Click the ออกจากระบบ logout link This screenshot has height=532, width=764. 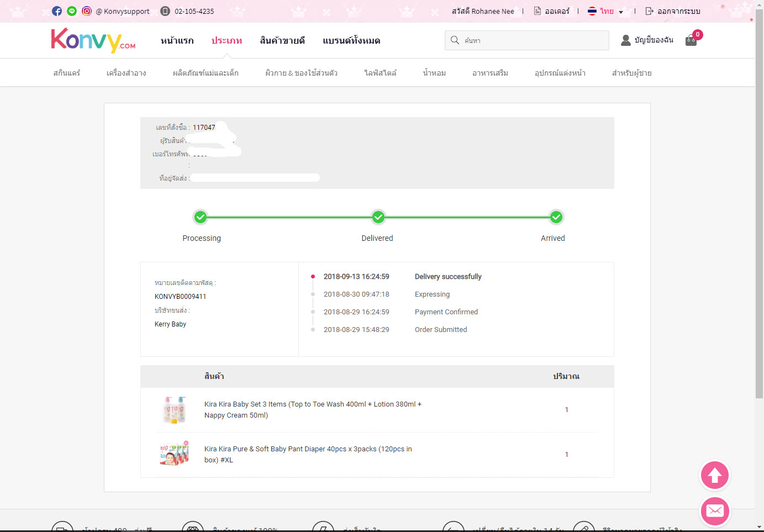(x=679, y=11)
